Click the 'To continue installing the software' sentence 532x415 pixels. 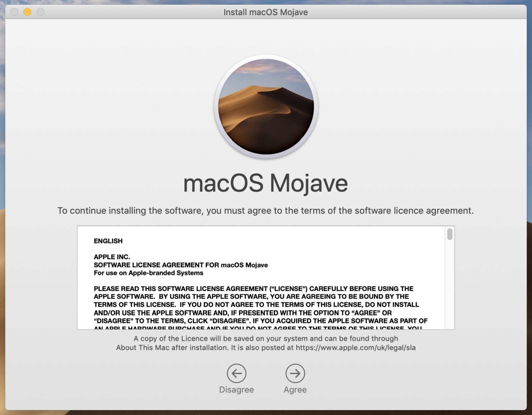tap(265, 211)
